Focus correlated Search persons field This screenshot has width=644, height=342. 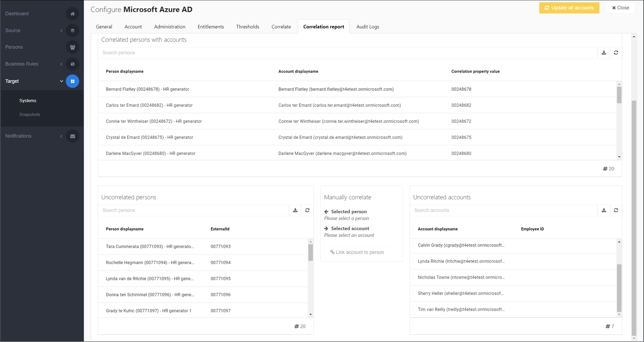[348, 53]
